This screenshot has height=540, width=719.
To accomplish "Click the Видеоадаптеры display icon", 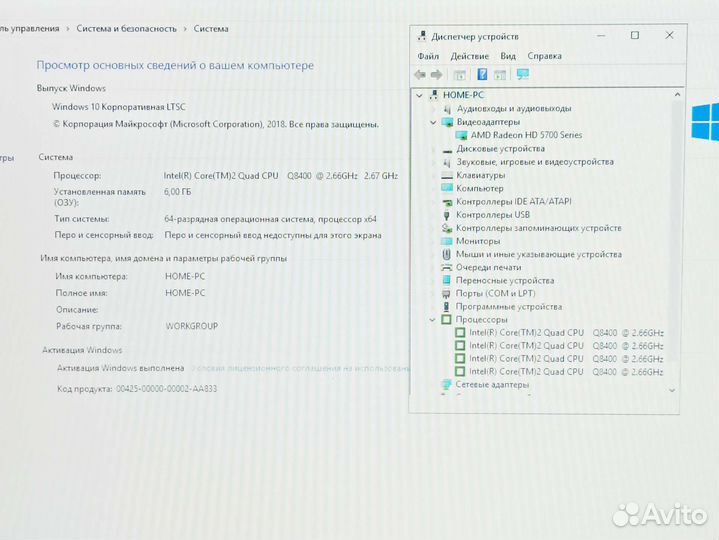I will [x=447, y=122].
